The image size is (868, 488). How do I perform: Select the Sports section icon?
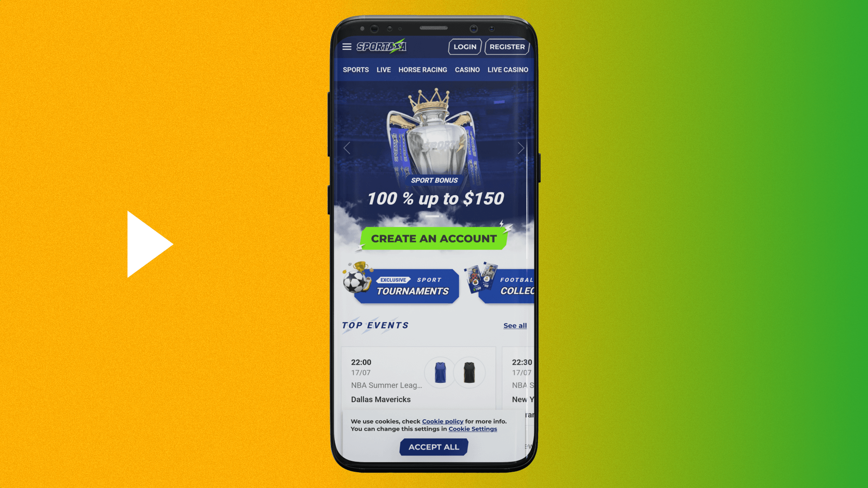tap(356, 70)
